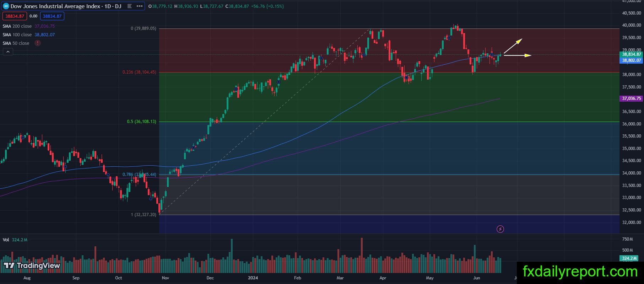Image resolution: width=644 pixels, height=284 pixels.
Task: Click the 750M volume axis label
Action: coord(628,239)
